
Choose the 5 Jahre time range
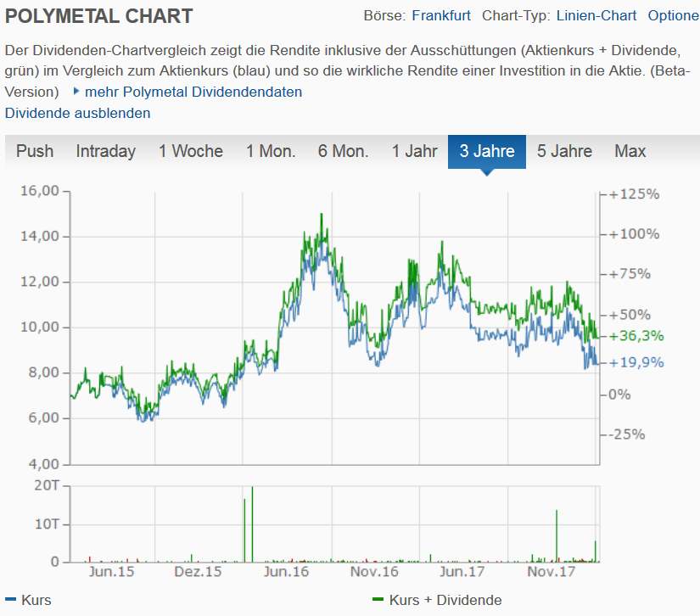[x=565, y=151]
